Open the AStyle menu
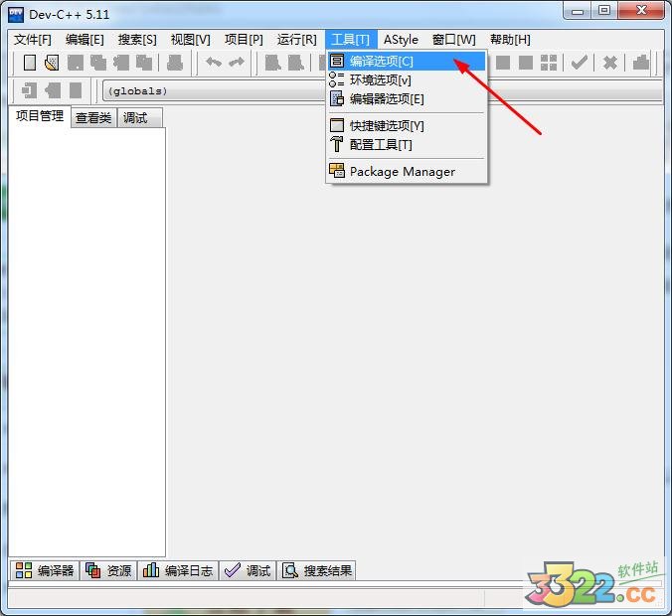The image size is (672, 616). 401,40
